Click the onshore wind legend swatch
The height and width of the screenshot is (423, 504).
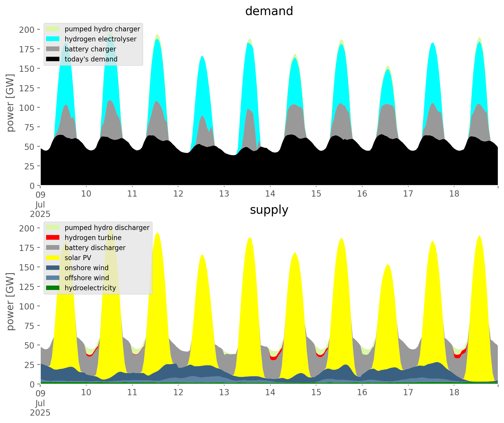[53, 268]
